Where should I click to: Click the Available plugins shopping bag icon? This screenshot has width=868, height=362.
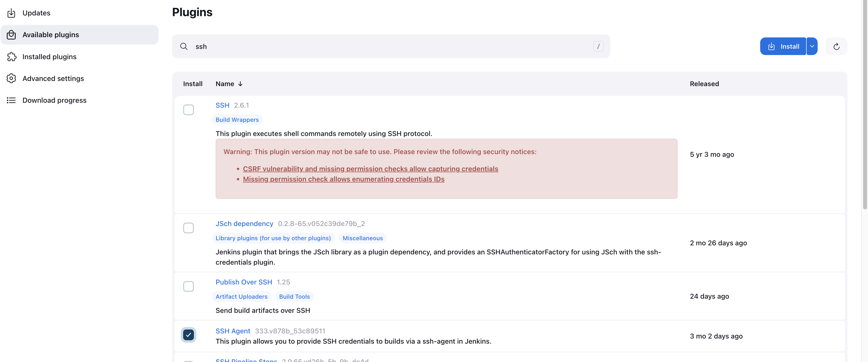(11, 35)
